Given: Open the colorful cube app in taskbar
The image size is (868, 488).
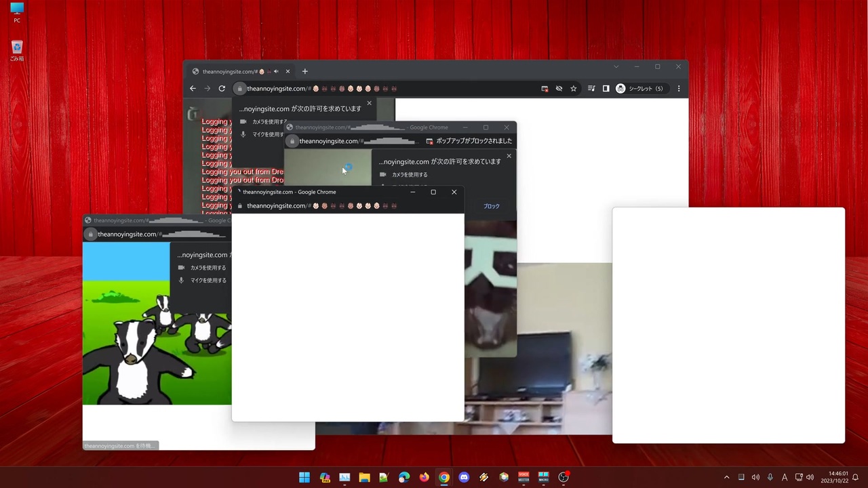Looking at the screenshot, I should [x=504, y=477].
